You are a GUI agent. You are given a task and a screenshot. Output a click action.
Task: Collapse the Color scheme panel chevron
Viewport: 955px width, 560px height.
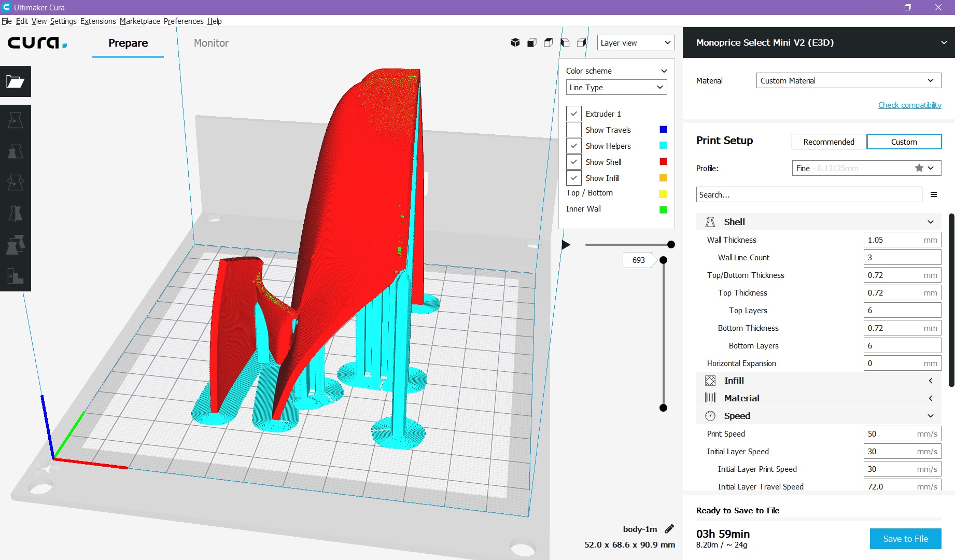(664, 71)
